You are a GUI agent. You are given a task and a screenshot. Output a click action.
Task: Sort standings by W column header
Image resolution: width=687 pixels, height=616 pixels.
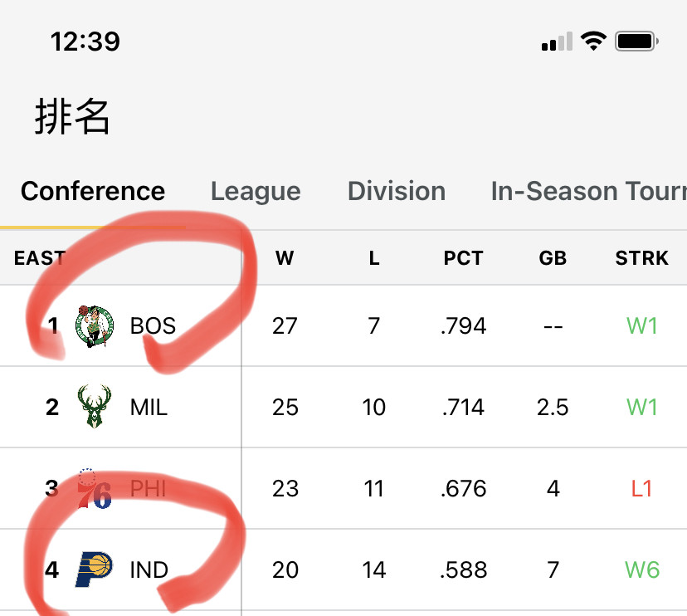tap(285, 258)
